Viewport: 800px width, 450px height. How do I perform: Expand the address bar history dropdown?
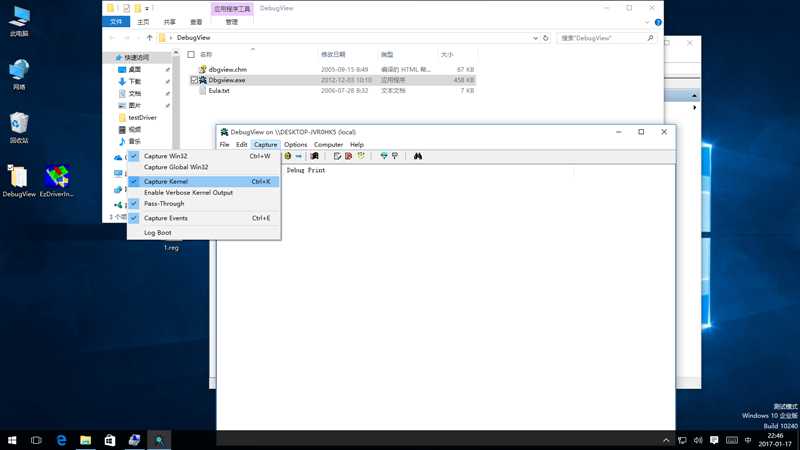(x=535, y=38)
